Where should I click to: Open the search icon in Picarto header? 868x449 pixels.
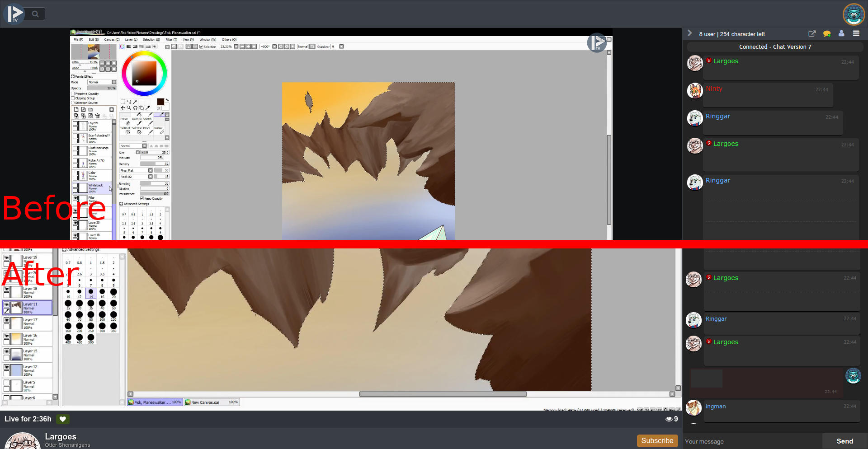[x=35, y=14]
